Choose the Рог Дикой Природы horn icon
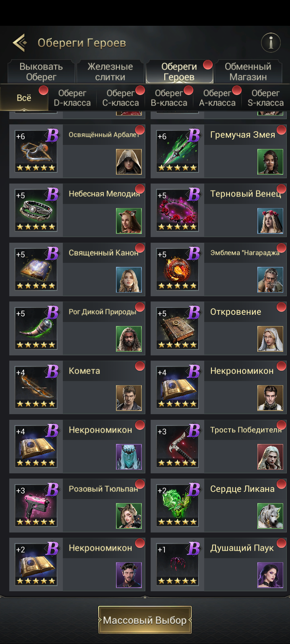Viewport: 290px width, 644px height. pyautogui.click(x=36, y=328)
